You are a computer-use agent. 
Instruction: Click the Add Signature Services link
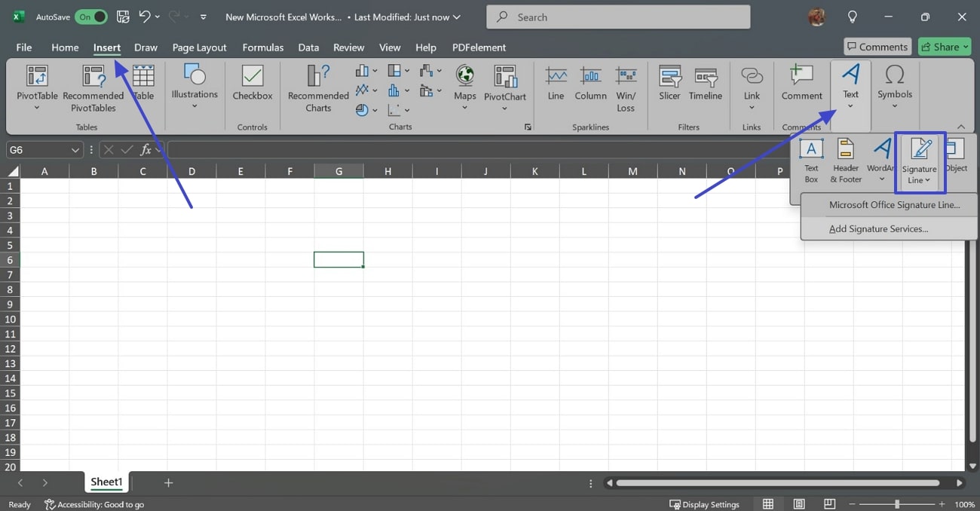click(x=878, y=228)
